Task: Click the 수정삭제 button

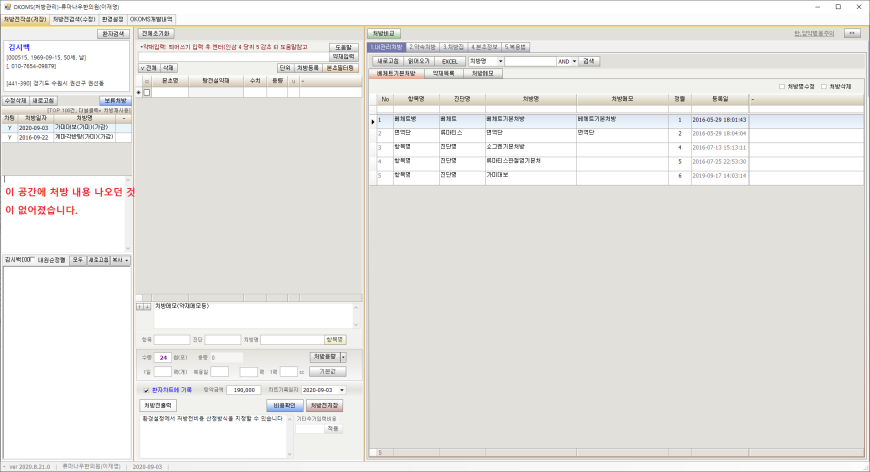Action: point(16,101)
